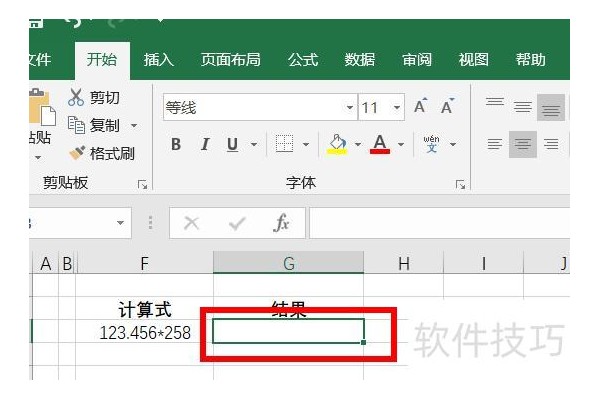This screenshot has width=600, height=400.
Task: Select column H header
Action: [x=404, y=263]
